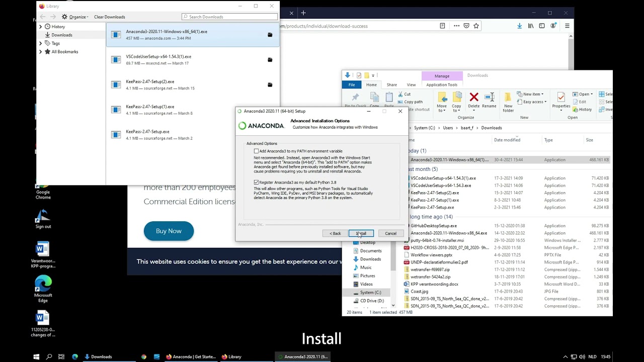The image size is (644, 362).
Task: Select Documents in Explorer navigation pane
Action: (371, 251)
